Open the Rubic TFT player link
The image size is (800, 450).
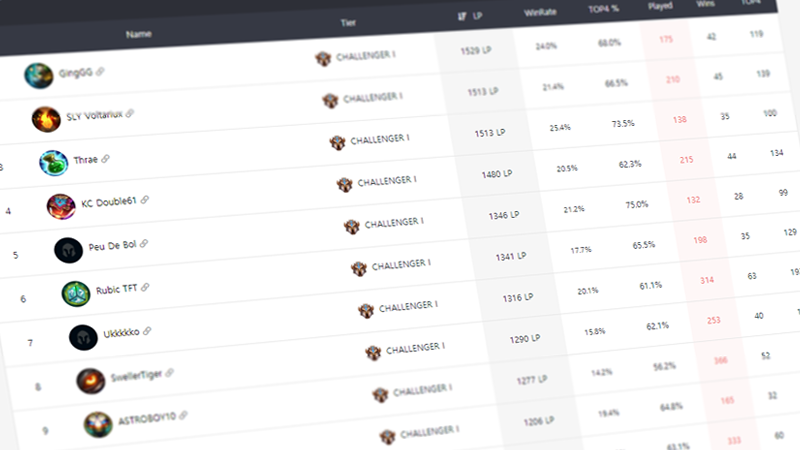click(x=117, y=289)
